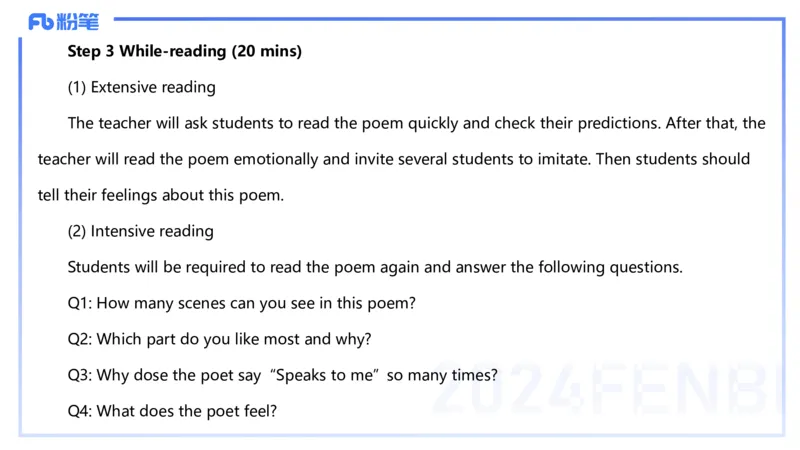The width and height of the screenshot is (800, 450).
Task: Click the line "tell their feelings about this poem"
Action: coord(161,195)
